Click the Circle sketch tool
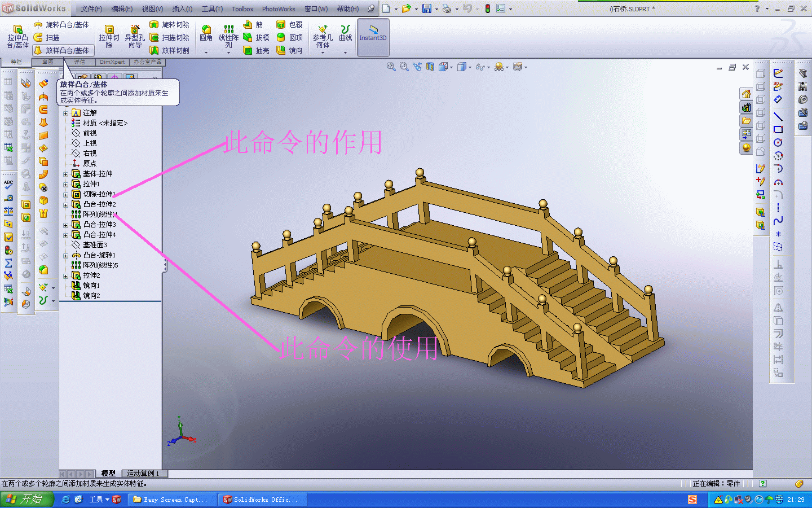The image size is (812, 508). coord(778,143)
